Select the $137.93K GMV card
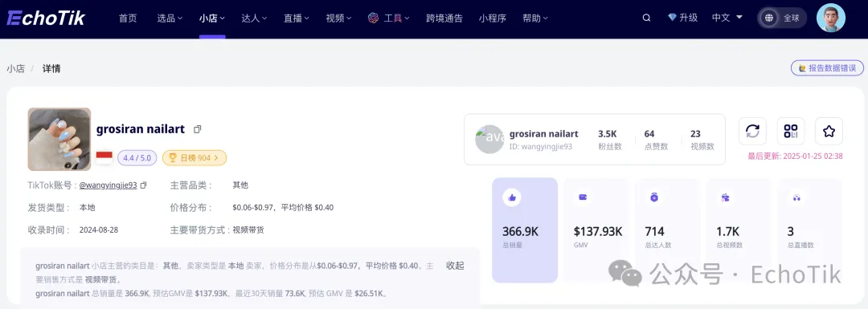Screen dimensions: 868x309 point(596,230)
